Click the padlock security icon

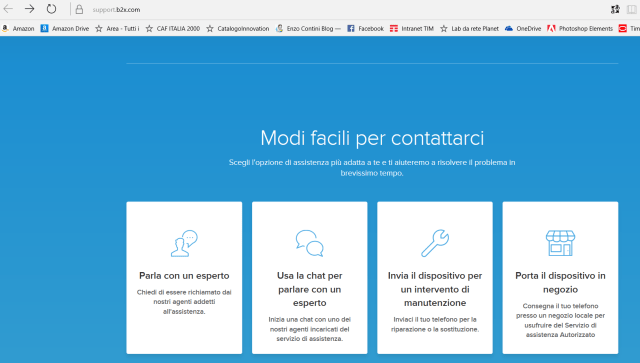click(79, 9)
